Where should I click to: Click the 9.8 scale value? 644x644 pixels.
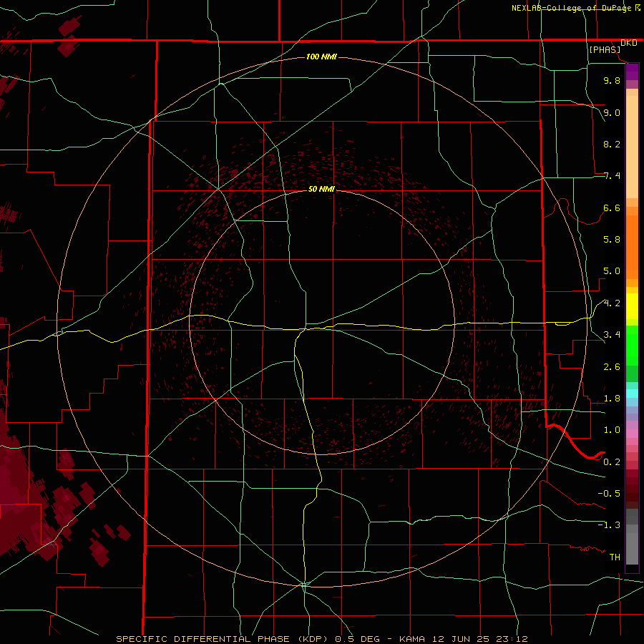pyautogui.click(x=612, y=80)
